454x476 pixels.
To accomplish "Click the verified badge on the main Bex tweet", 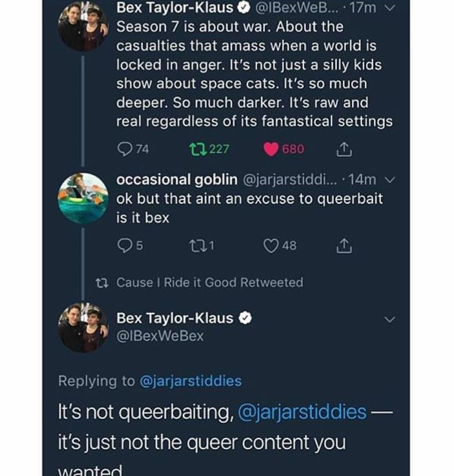I will (x=245, y=318).
